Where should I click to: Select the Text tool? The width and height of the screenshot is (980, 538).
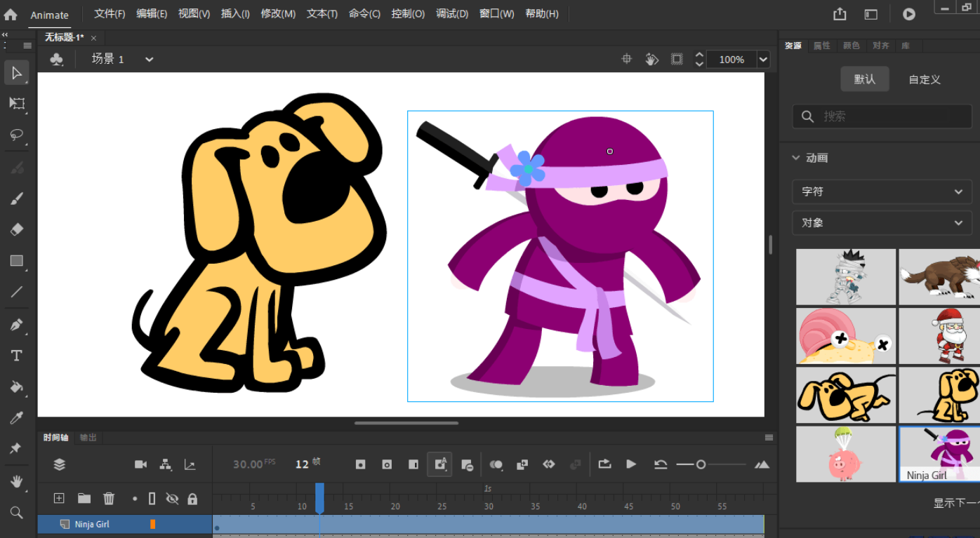coord(17,356)
